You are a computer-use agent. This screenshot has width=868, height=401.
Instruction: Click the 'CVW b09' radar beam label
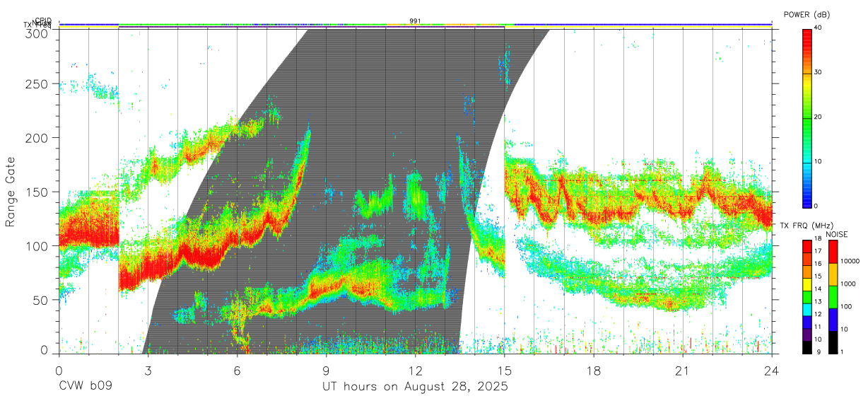85,387
